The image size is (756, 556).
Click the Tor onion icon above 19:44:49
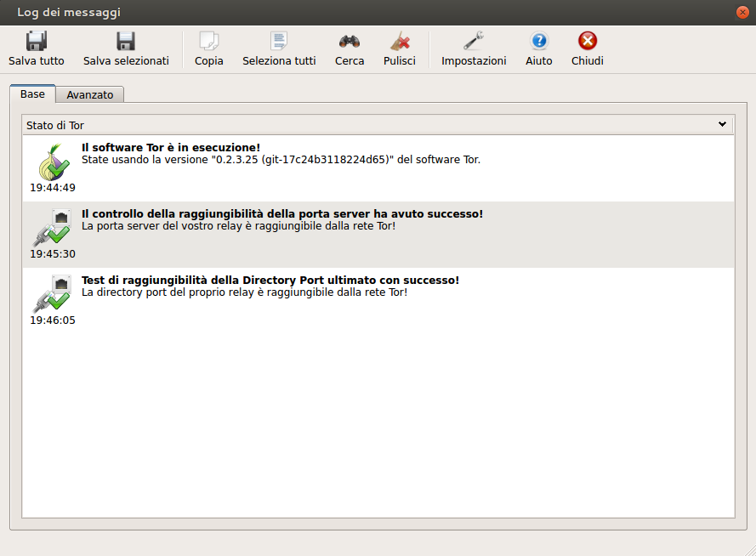coord(54,162)
